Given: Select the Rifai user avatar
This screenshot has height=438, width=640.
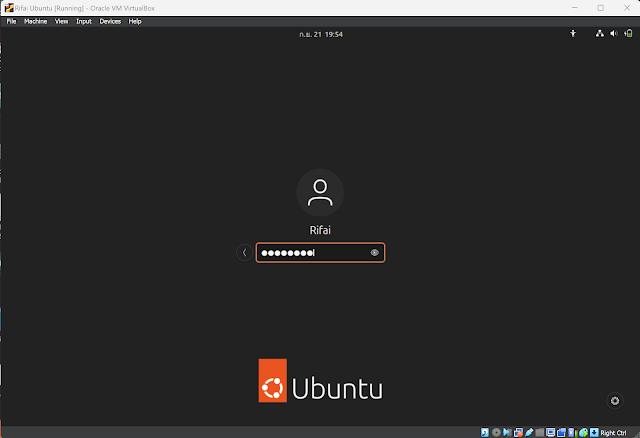Looking at the screenshot, I should [x=320, y=193].
